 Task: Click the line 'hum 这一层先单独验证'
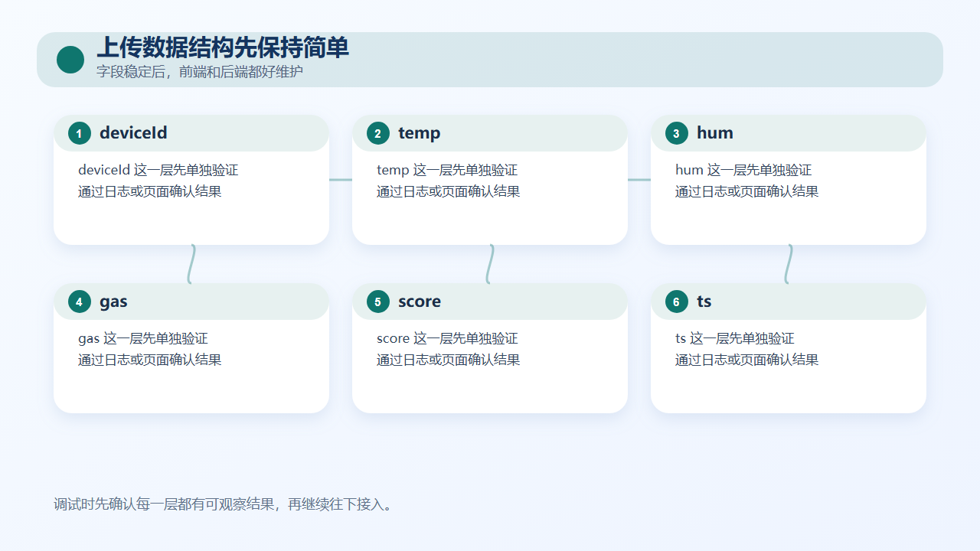click(743, 170)
